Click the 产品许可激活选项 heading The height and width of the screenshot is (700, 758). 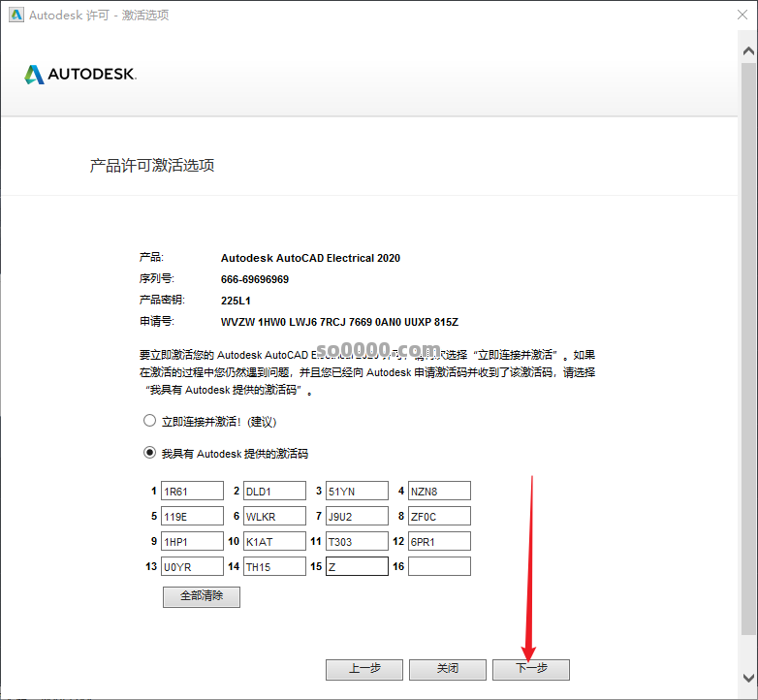pyautogui.click(x=152, y=166)
